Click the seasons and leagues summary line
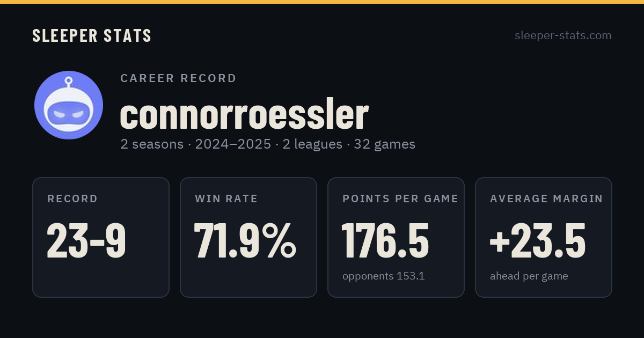Image resolution: width=644 pixels, height=338 pixels. [268, 144]
